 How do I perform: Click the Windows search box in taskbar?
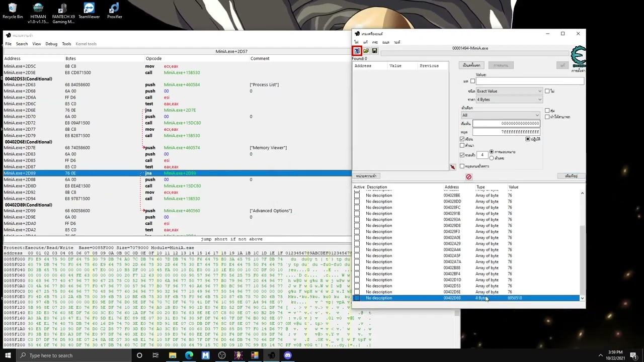point(73,355)
